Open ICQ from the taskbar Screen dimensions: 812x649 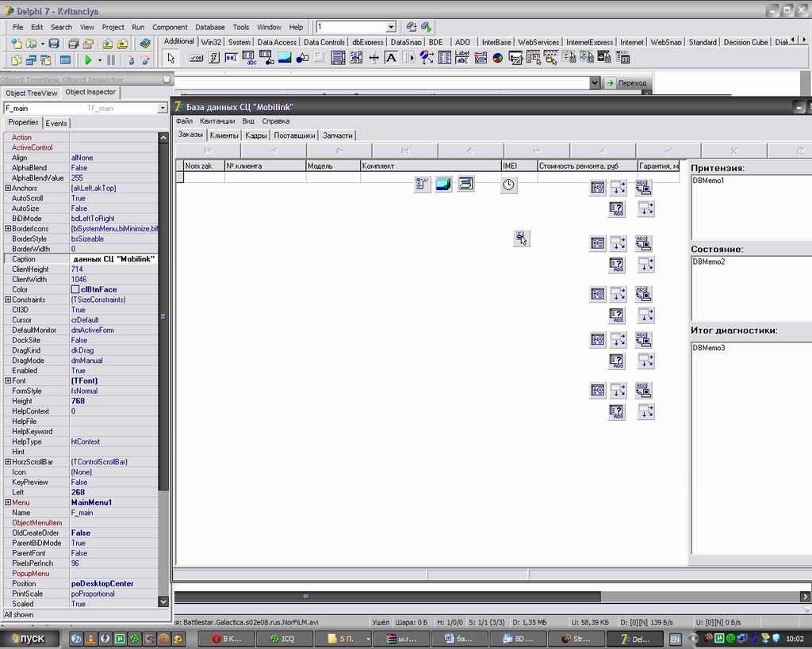click(285, 639)
